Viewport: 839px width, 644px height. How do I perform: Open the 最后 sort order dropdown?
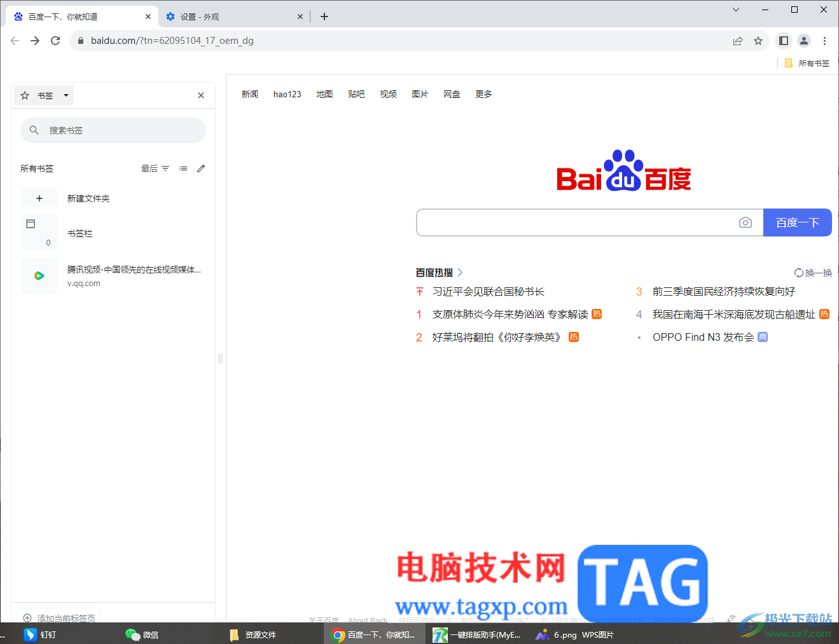[x=155, y=168]
